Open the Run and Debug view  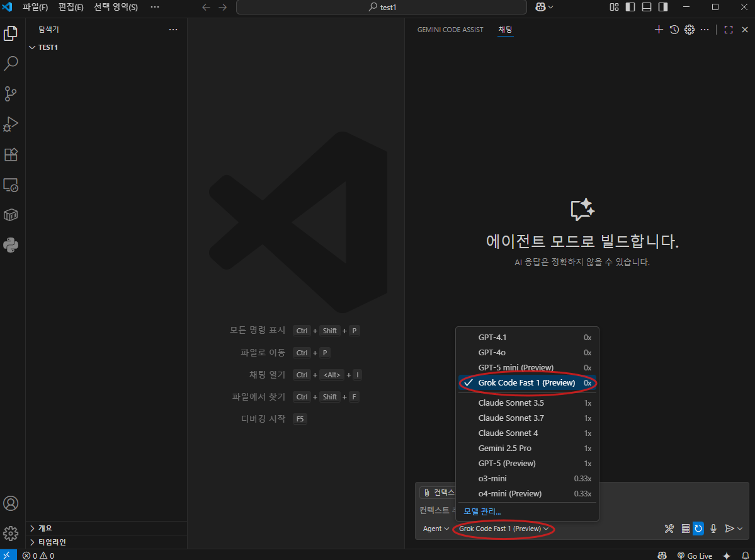(x=11, y=124)
